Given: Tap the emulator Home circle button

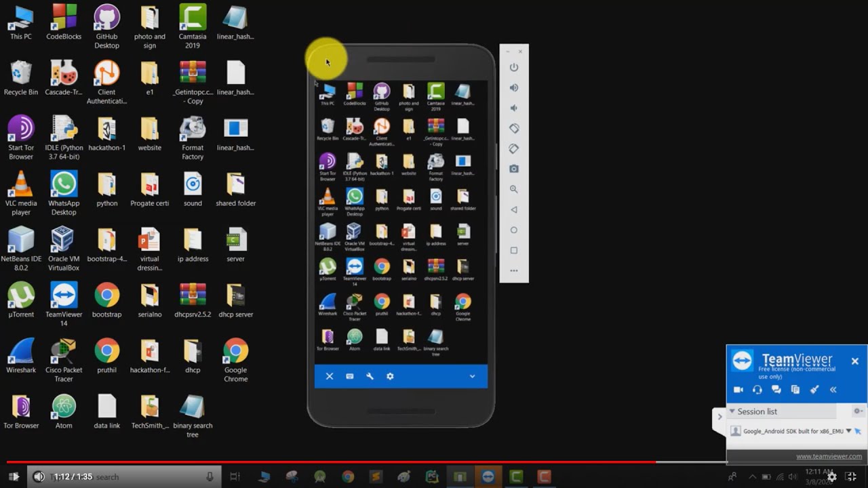Looking at the screenshot, I should pyautogui.click(x=514, y=230).
